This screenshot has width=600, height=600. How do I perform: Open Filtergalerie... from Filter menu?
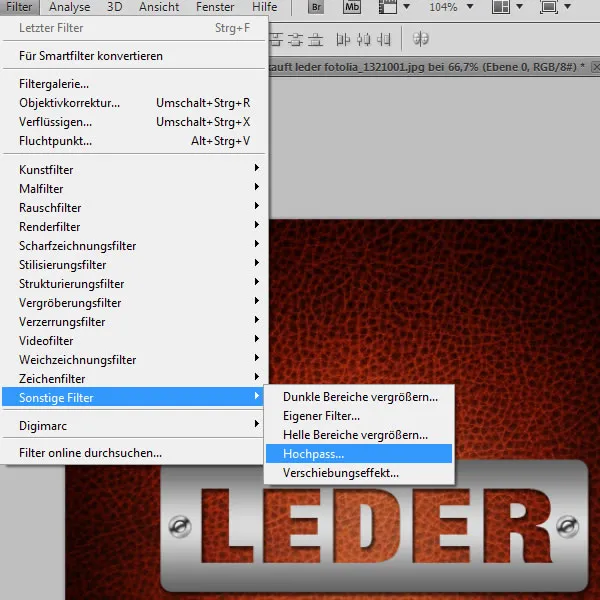coord(54,84)
